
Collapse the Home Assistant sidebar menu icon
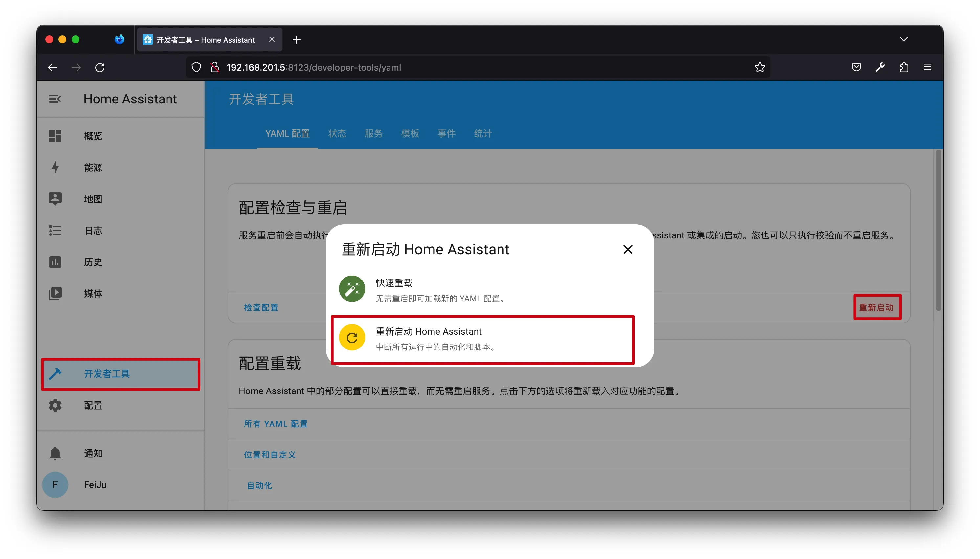pyautogui.click(x=55, y=99)
